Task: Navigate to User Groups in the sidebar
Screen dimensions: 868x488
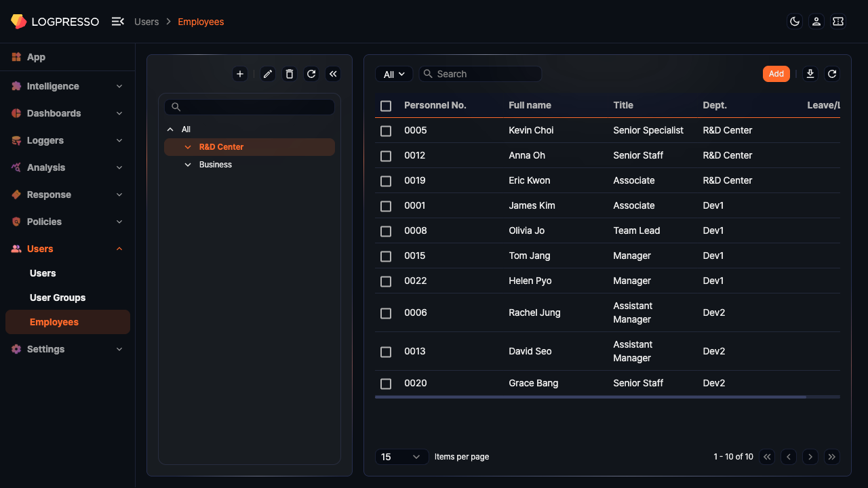Action: pos(58,298)
